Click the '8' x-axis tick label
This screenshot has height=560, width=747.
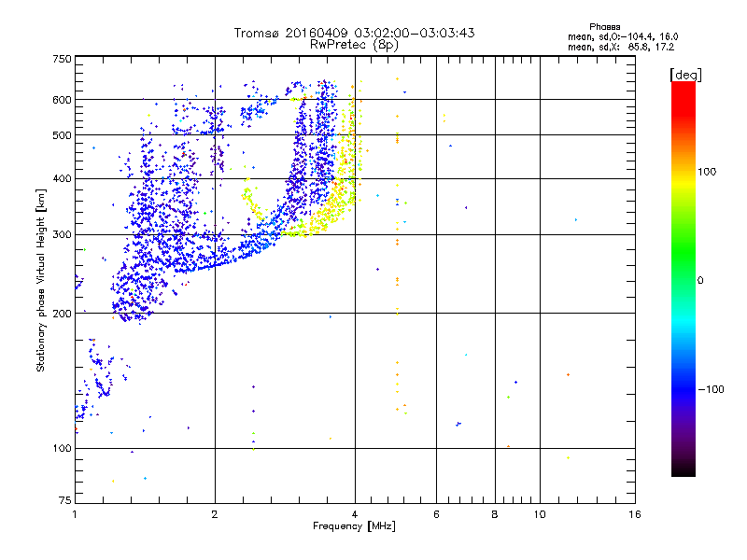click(495, 514)
